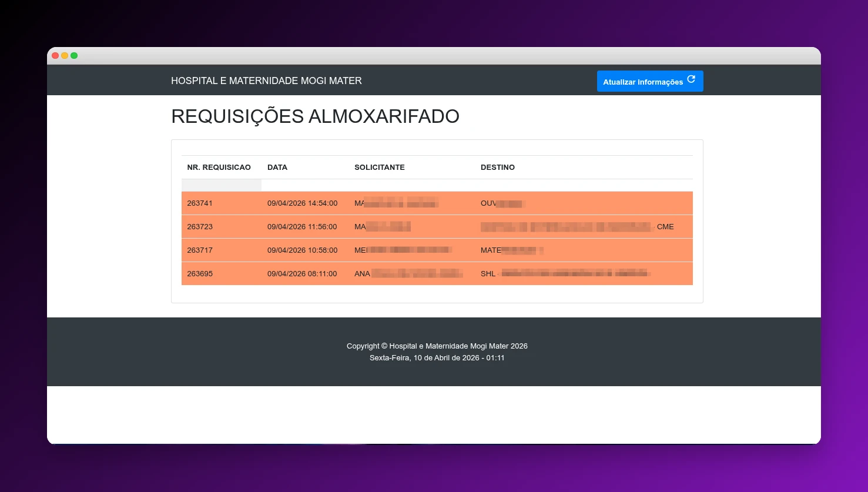This screenshot has height=492, width=868.
Task: Select the NR. REQUISICAO column header
Action: pyautogui.click(x=219, y=168)
